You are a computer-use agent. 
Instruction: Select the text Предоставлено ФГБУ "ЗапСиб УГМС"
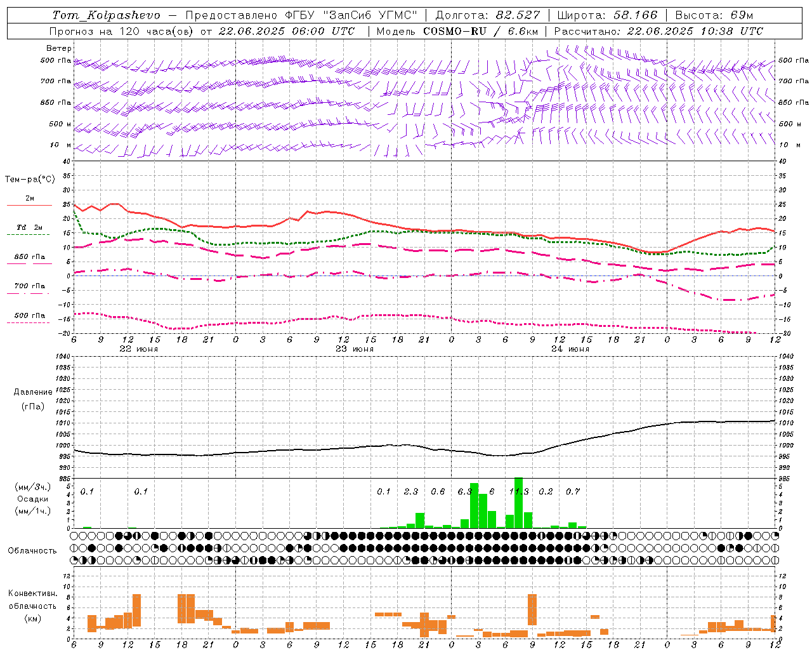pyautogui.click(x=302, y=15)
